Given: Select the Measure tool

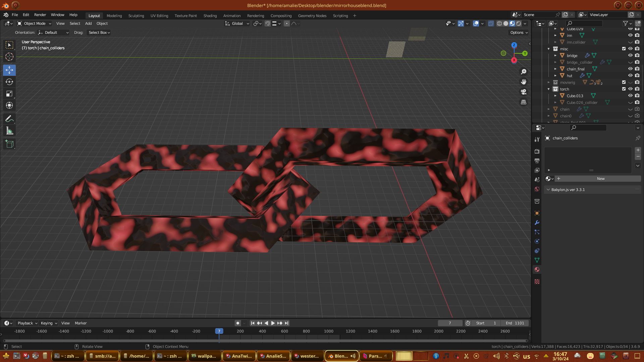Looking at the screenshot, I should click(x=9, y=131).
